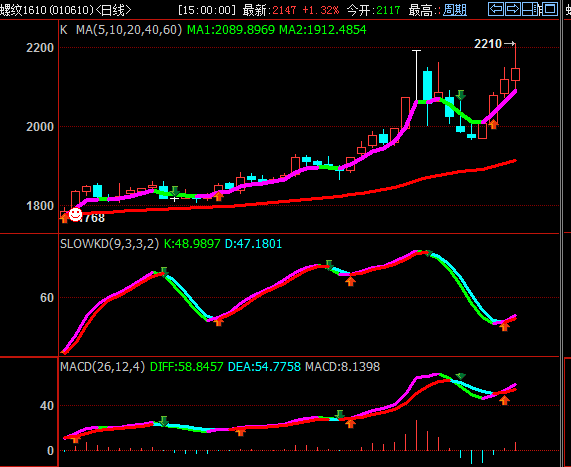Click MA1:2089.8969 value

231,30
